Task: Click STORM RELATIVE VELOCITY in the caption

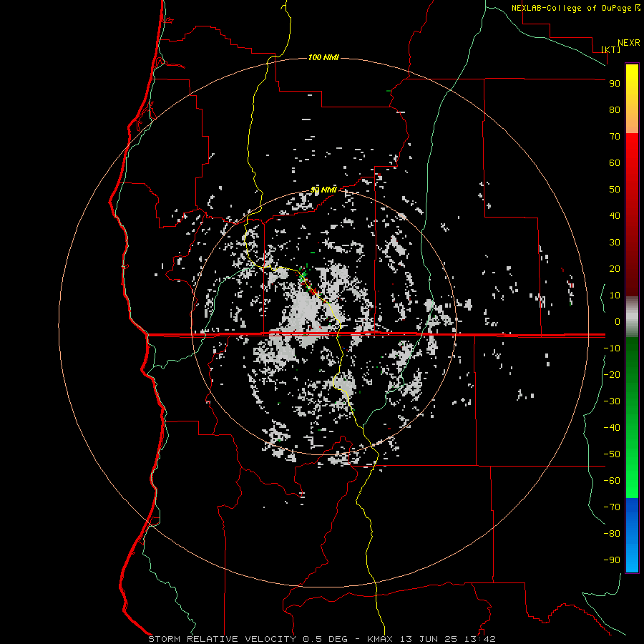Action: (223, 639)
